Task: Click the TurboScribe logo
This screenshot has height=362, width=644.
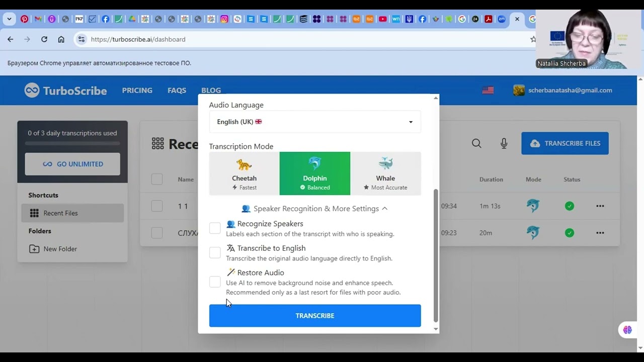Action: point(66,90)
